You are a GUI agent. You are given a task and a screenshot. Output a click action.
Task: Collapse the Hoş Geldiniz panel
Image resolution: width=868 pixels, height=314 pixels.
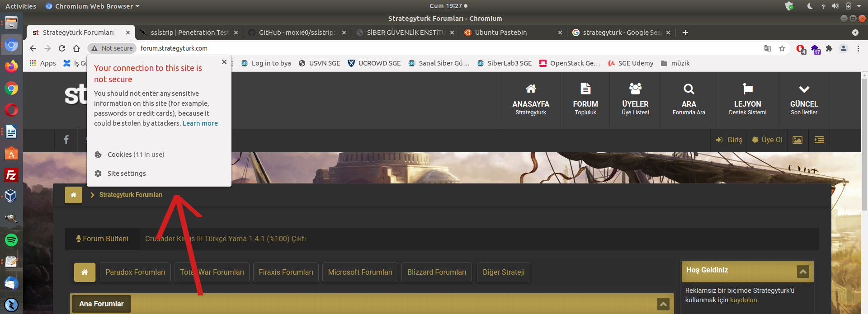[x=803, y=272]
